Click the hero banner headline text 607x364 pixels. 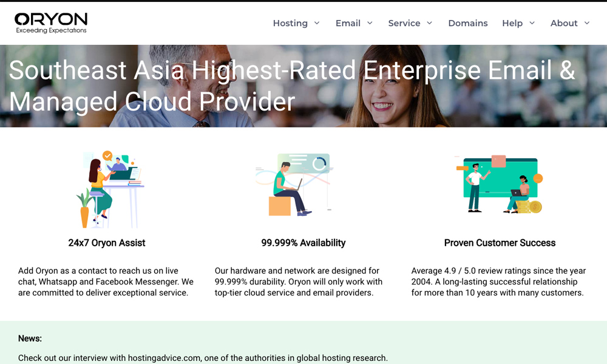tap(291, 86)
